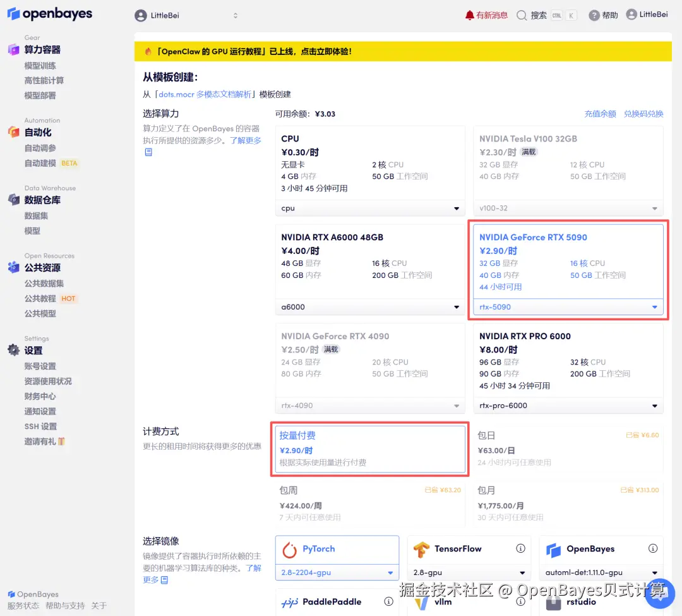The image size is (682, 616).
Task: Click the OpenBayes image logo icon
Action: click(553, 550)
